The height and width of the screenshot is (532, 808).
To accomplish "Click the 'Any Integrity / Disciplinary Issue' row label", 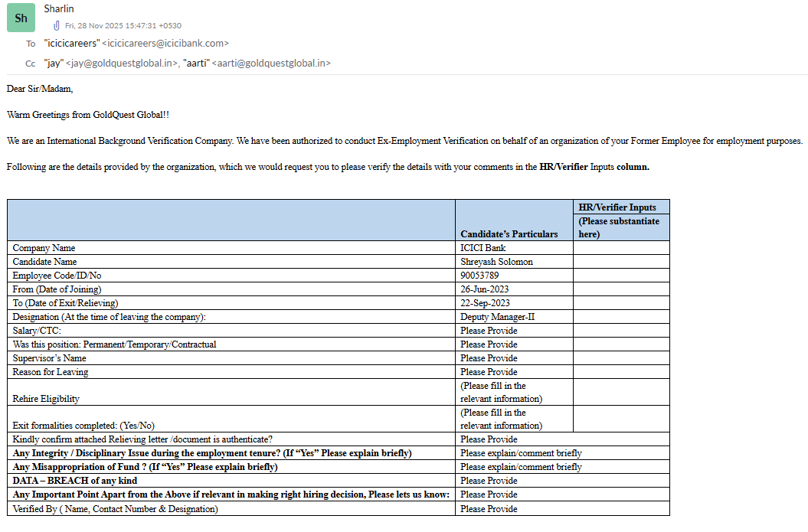I will tap(212, 453).
